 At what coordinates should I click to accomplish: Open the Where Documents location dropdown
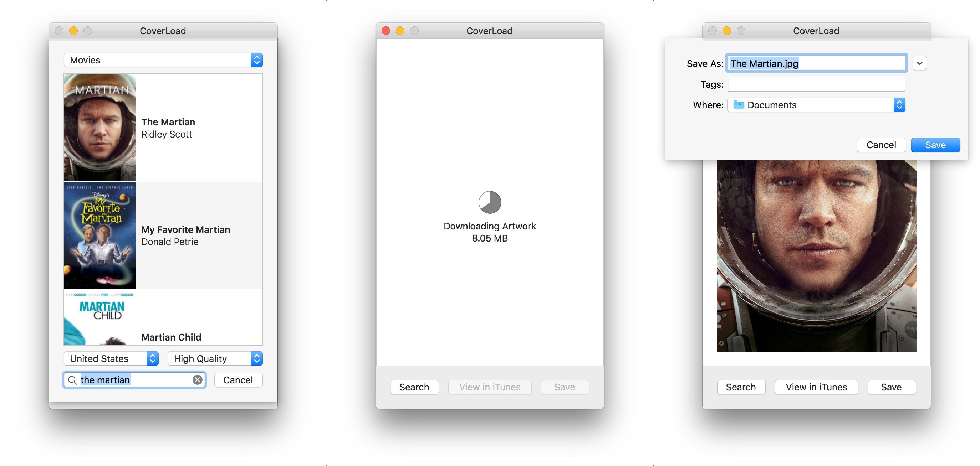816,105
